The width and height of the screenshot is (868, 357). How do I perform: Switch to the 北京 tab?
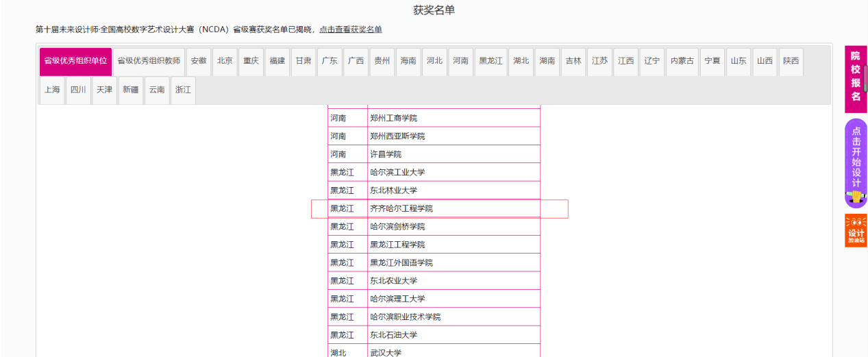pos(225,61)
